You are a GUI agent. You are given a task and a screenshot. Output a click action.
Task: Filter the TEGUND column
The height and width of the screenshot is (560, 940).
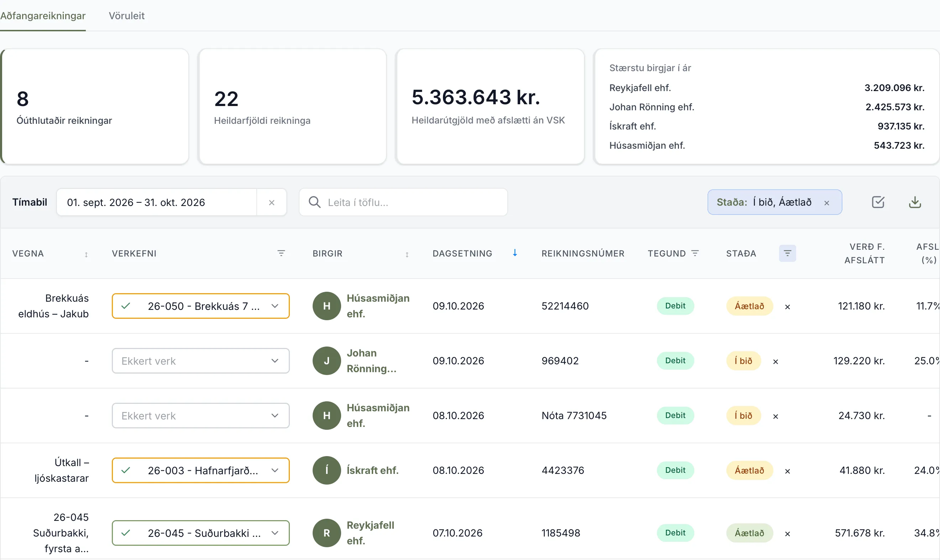click(x=695, y=253)
